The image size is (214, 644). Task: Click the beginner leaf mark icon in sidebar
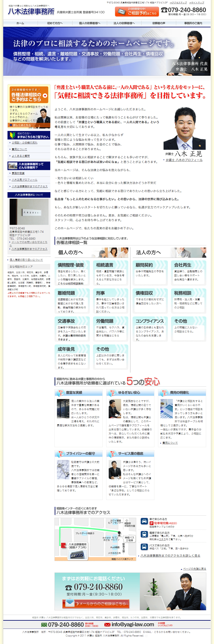point(12,135)
